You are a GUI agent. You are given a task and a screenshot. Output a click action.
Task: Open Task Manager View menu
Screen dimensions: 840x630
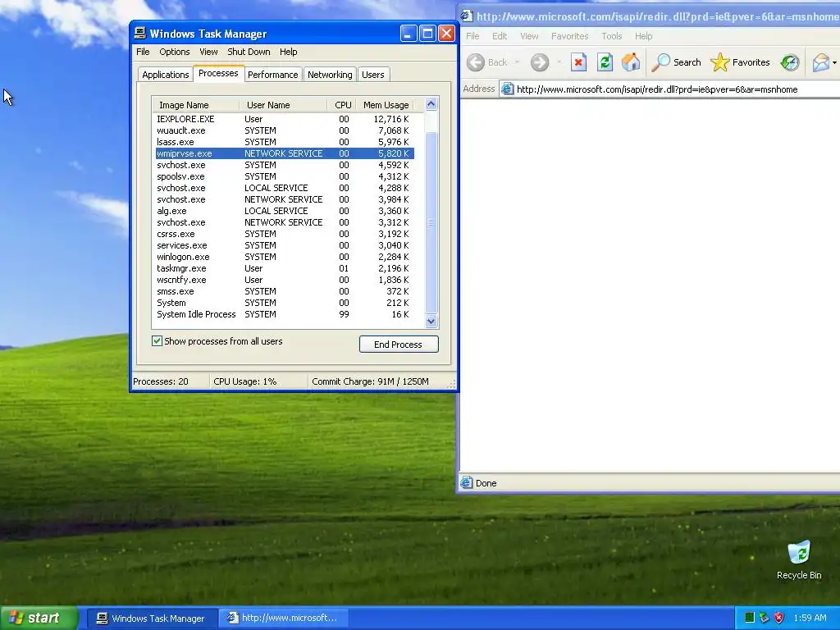pyautogui.click(x=208, y=52)
